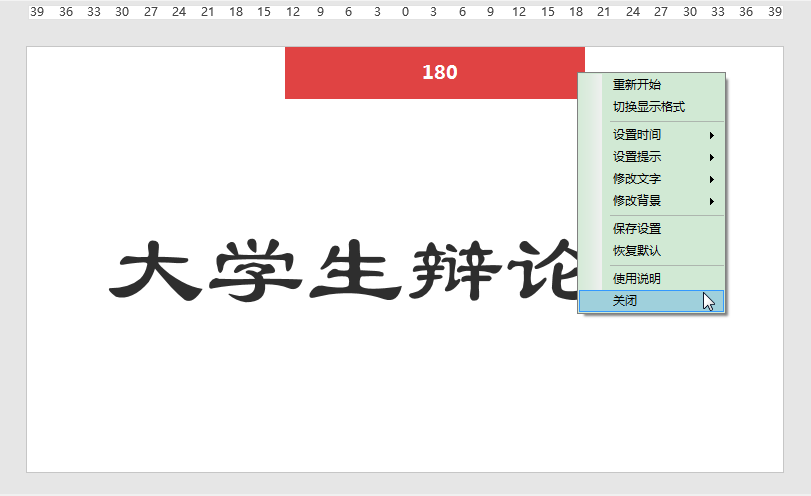Expand the arrow next to 修改文字
This screenshot has height=496, width=811.
[x=712, y=179]
